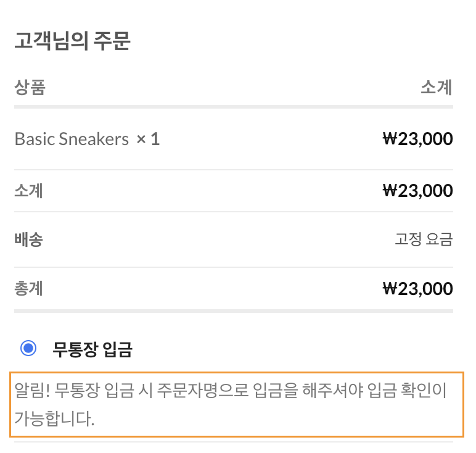The width and height of the screenshot is (476, 453).
Task: Click the 총계 row label
Action: coord(28,288)
